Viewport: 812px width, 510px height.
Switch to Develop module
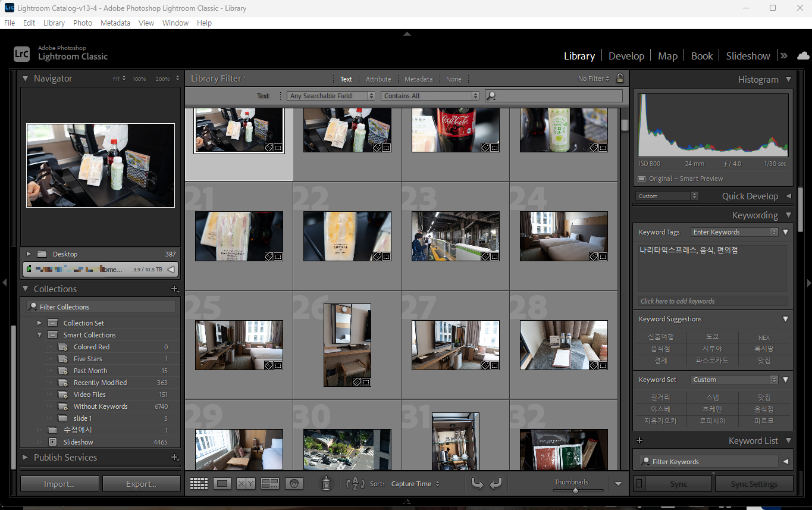pos(626,55)
